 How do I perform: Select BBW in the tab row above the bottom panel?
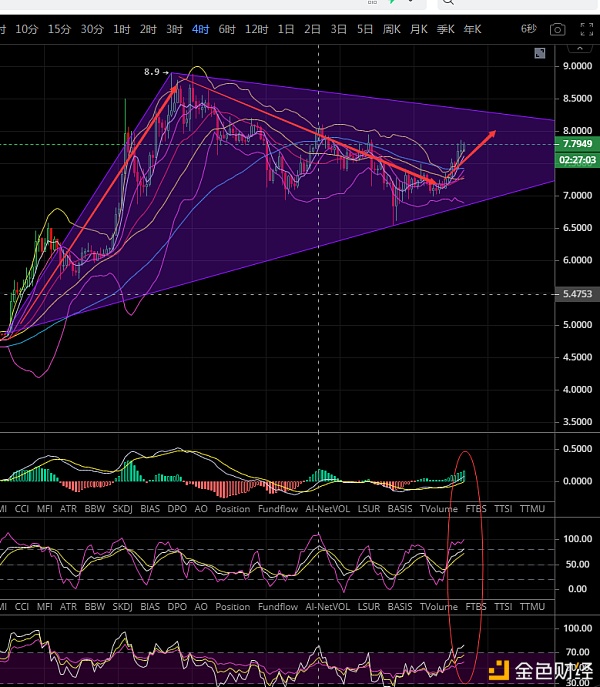[x=95, y=607]
